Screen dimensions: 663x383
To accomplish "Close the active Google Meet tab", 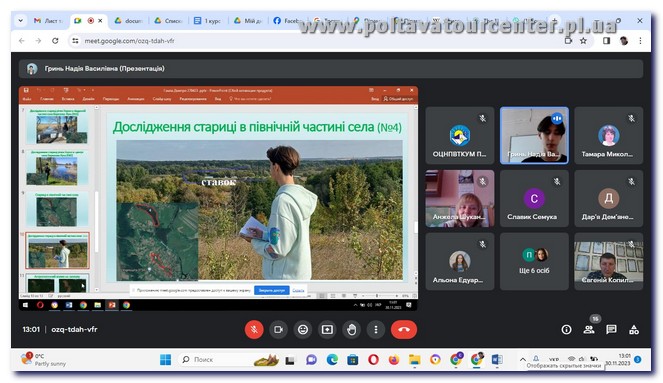I will 100,20.
